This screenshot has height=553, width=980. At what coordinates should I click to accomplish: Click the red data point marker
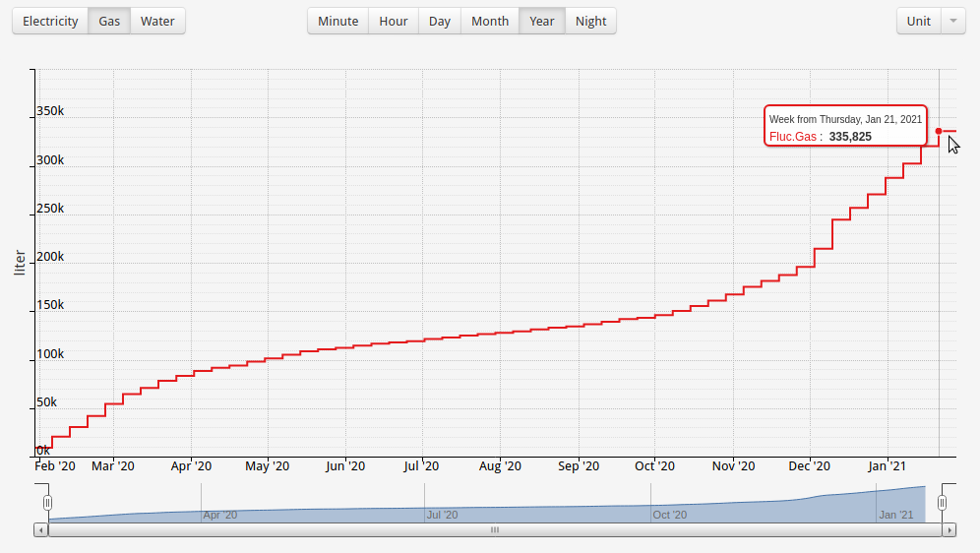[939, 131]
